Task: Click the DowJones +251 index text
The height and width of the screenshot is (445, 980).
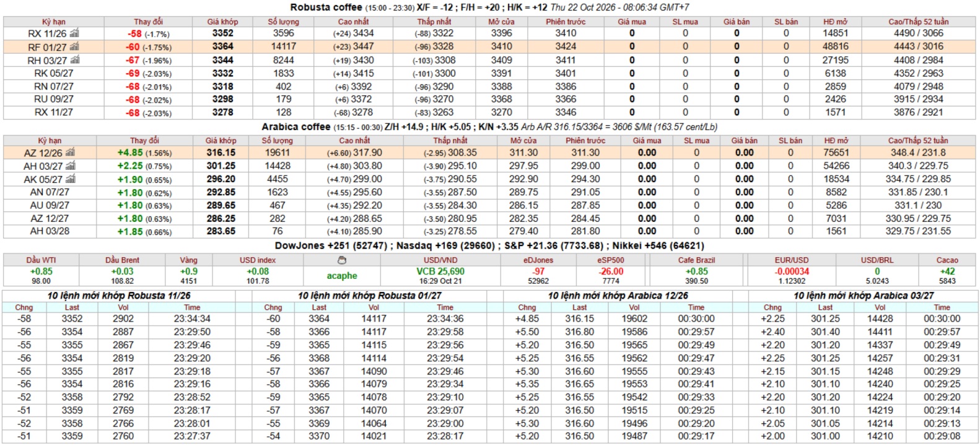Action: [x=331, y=245]
